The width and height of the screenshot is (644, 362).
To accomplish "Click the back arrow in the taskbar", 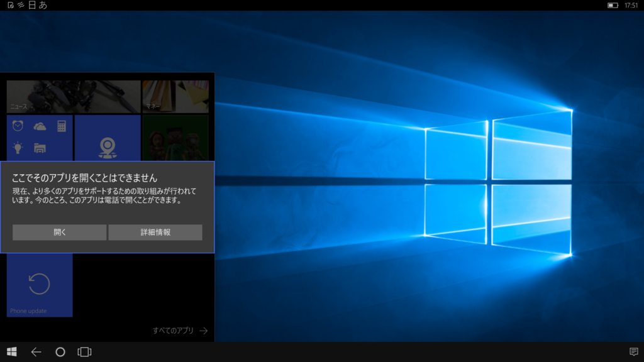I will pos(36,352).
